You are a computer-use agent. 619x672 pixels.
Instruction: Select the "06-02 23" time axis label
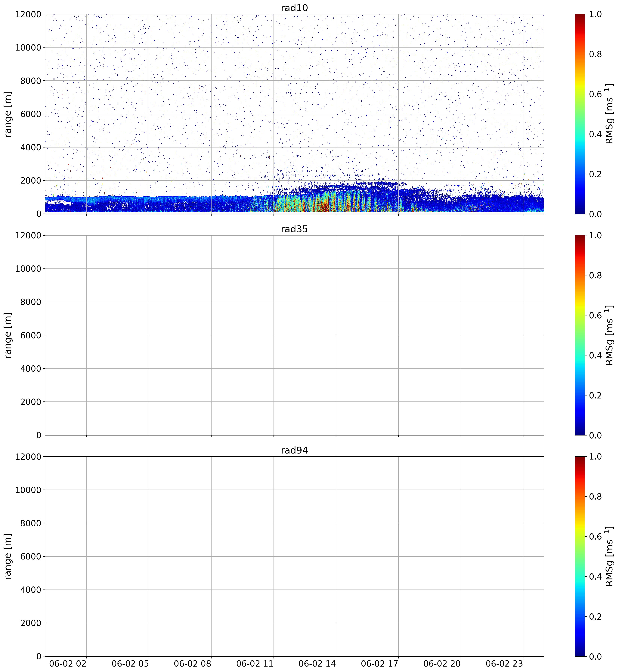(504, 664)
